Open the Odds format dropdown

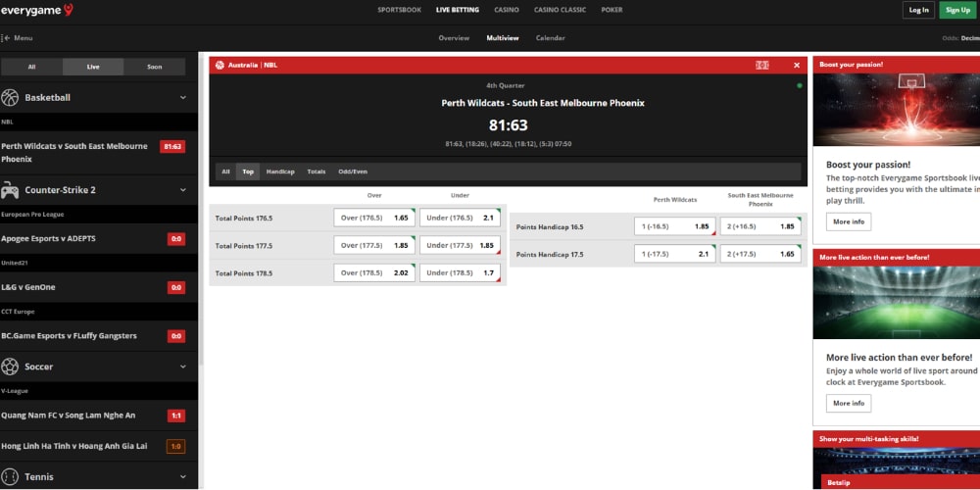pos(960,38)
